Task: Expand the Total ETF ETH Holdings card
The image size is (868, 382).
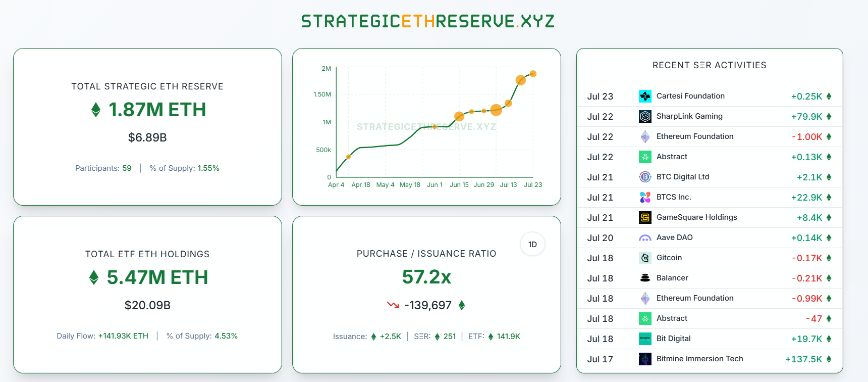Action: 147,293
